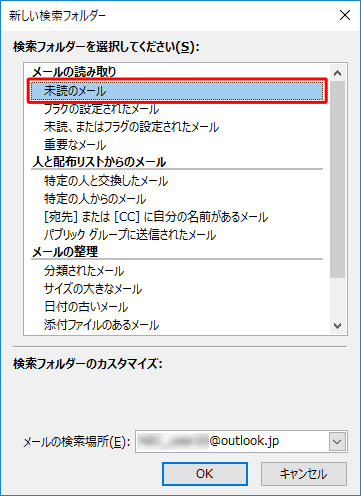Choose 未読、またはフラグの設定されたメール option
Viewport: 361px width, 496px height.
pyautogui.click(x=177, y=127)
